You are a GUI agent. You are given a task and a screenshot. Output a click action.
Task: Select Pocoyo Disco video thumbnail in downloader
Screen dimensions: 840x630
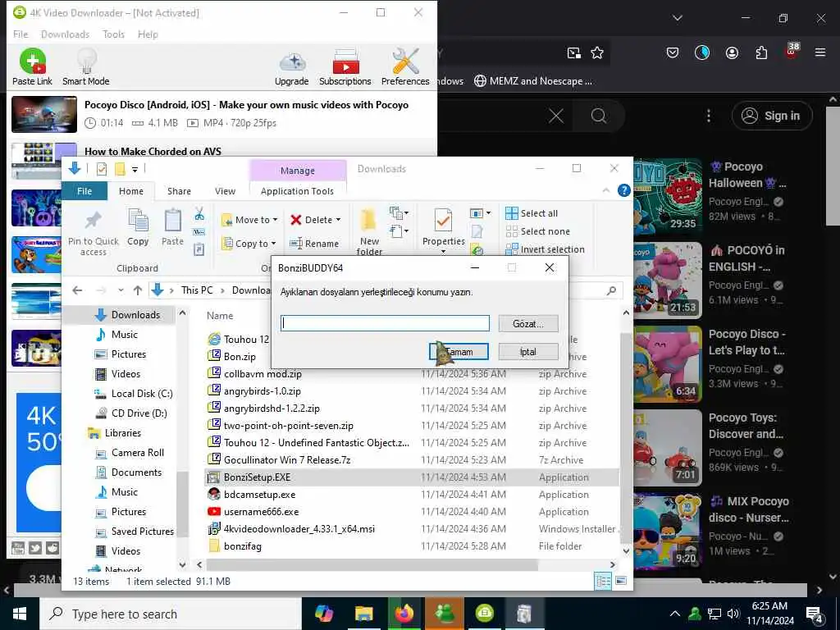[x=44, y=114]
